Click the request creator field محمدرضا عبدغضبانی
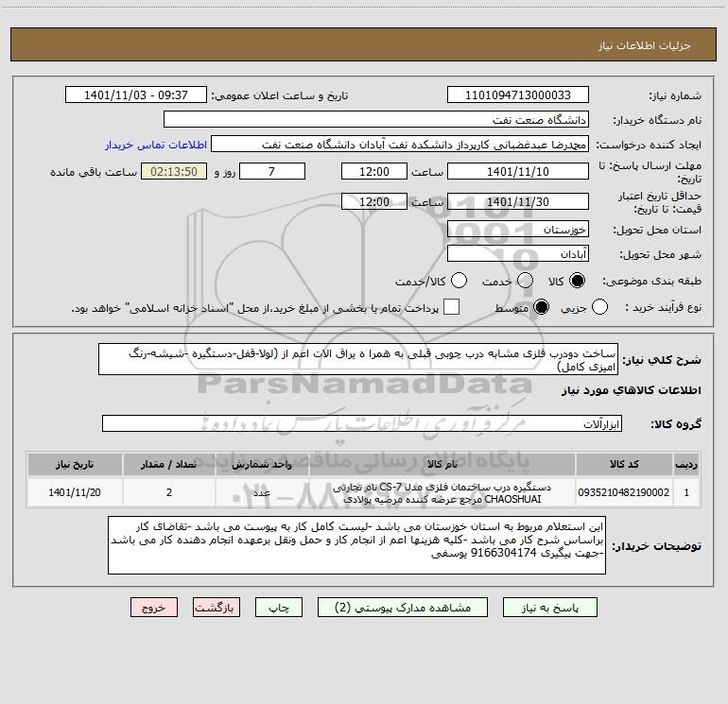 point(400,145)
